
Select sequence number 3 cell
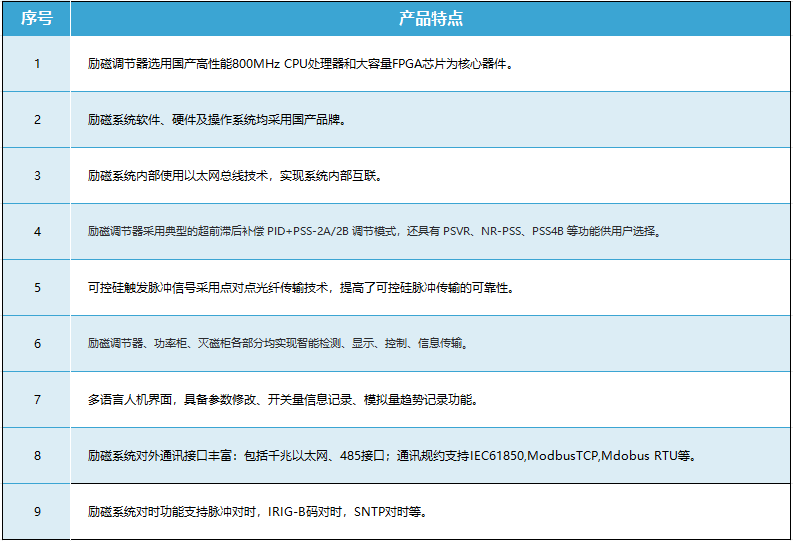pyautogui.click(x=37, y=176)
